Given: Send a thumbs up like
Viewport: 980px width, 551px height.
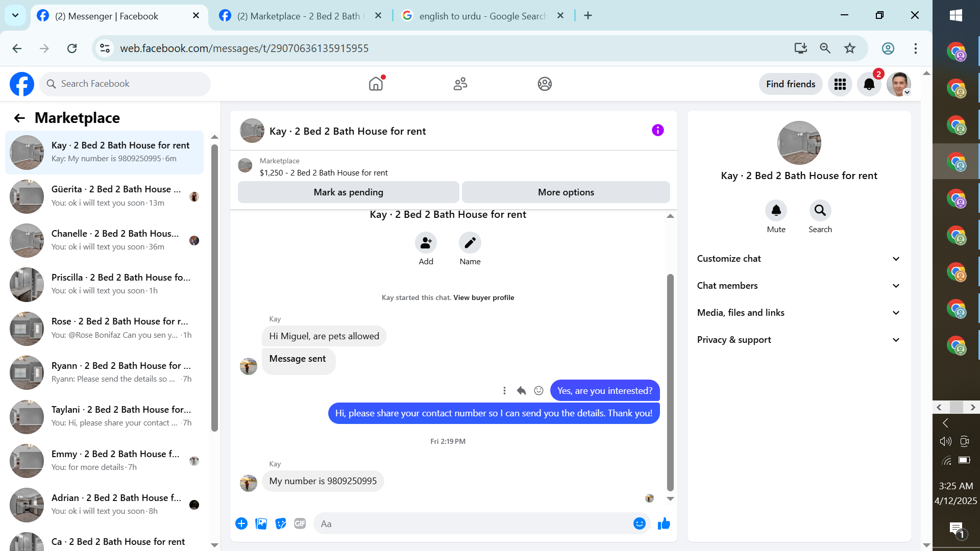Looking at the screenshot, I should coord(664,523).
